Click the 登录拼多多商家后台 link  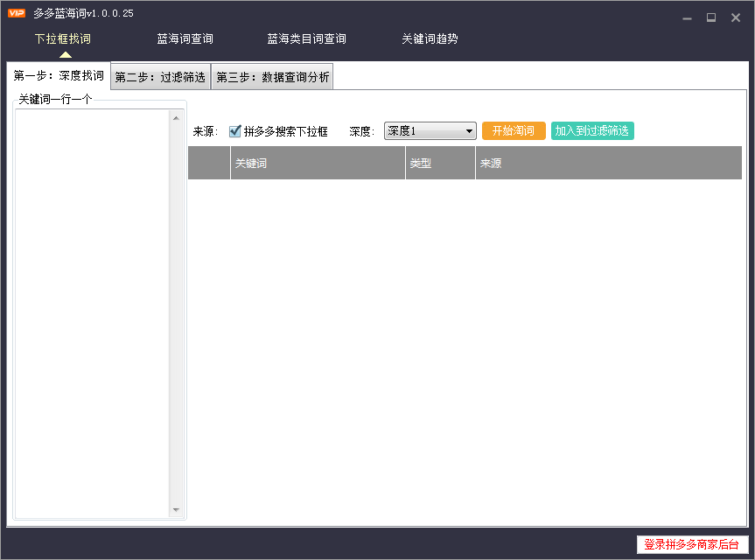click(x=691, y=544)
